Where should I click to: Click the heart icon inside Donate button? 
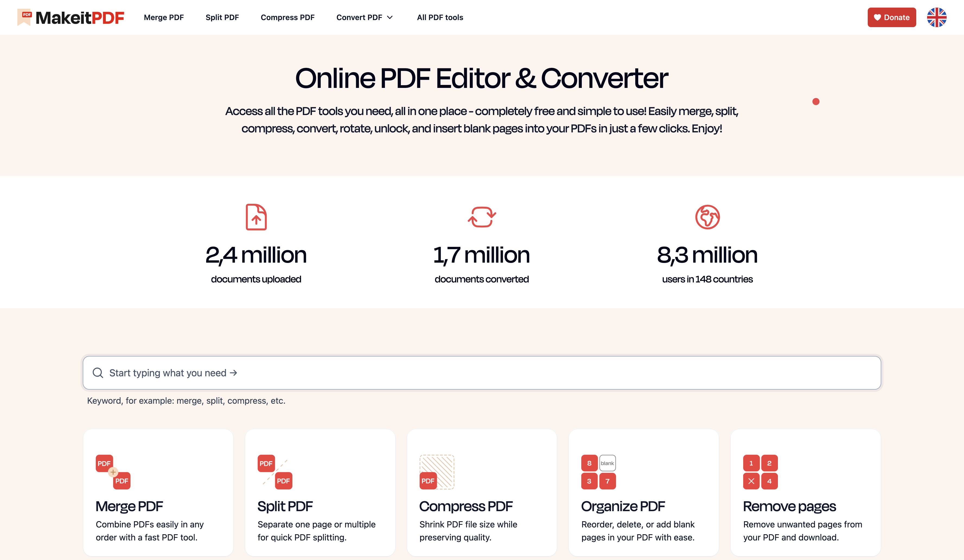click(x=877, y=17)
